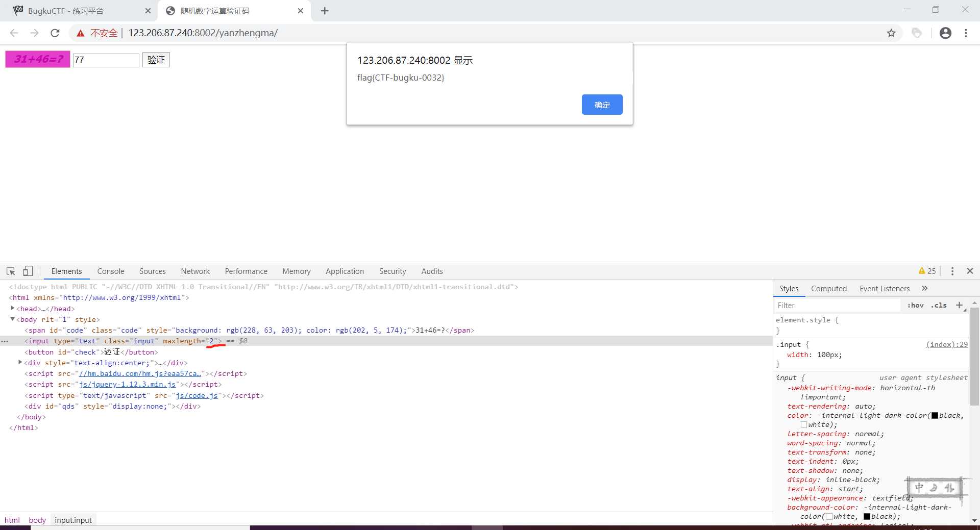Bookmark this page with the star icon
Viewport: 980px width, 530px height.
[x=891, y=33]
